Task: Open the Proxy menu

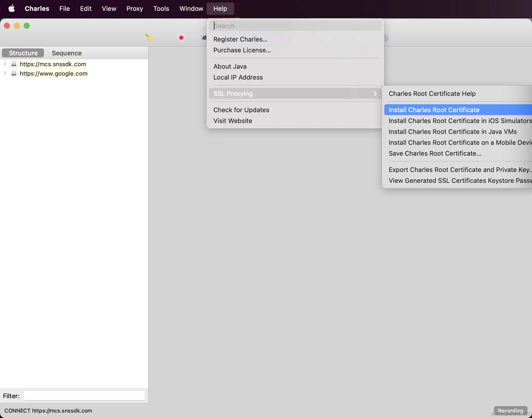Action: click(135, 9)
